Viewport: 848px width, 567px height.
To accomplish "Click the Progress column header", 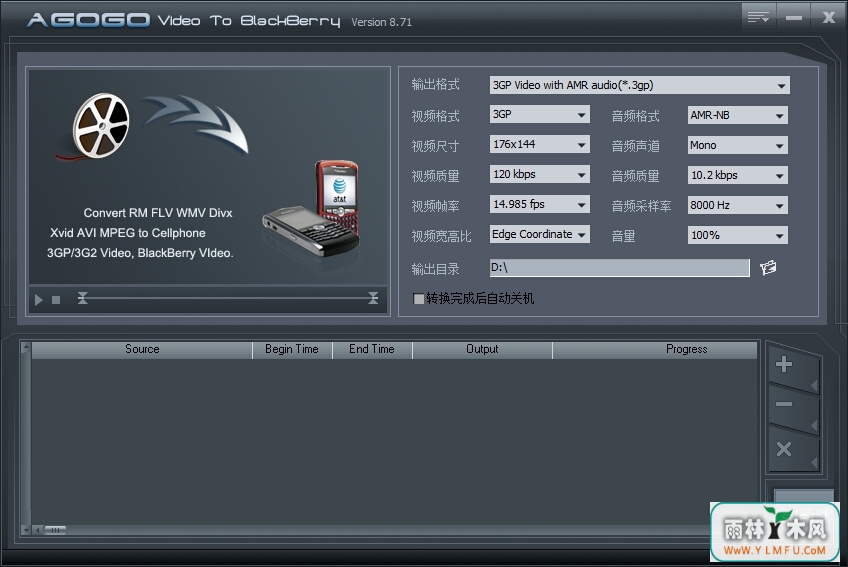I will (655, 350).
